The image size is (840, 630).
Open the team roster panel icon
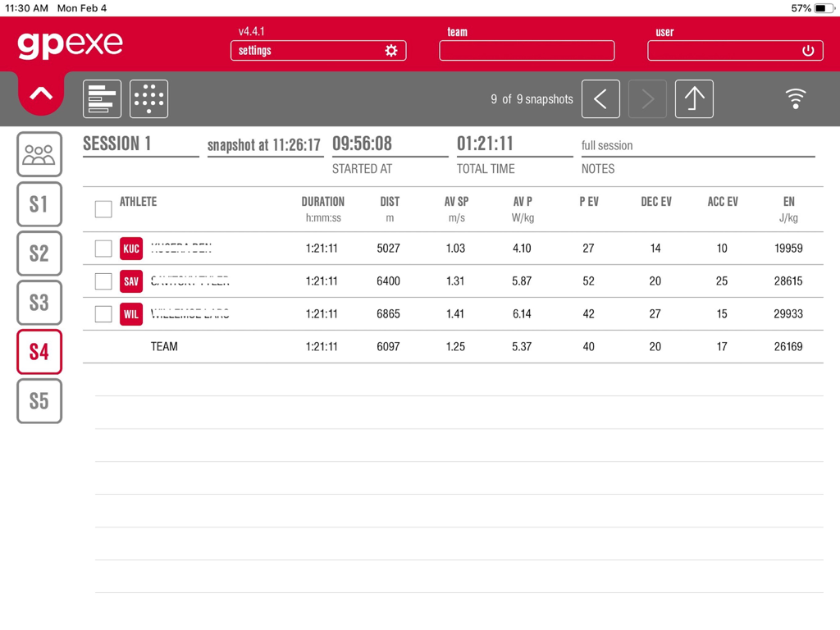click(39, 154)
